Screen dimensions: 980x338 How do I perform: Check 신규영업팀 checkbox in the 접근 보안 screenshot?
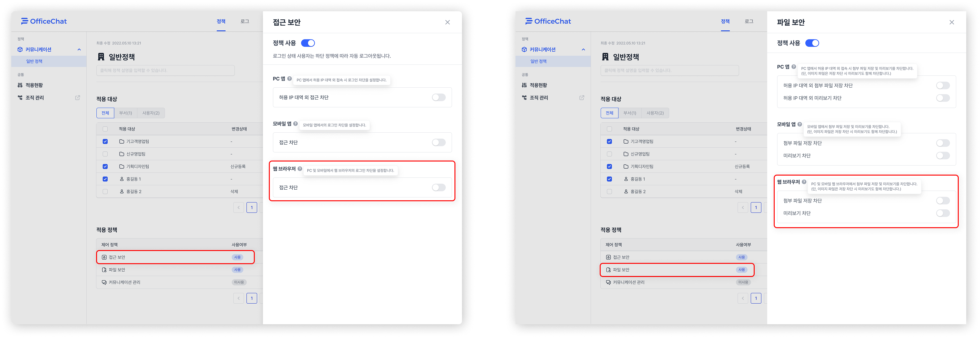(105, 154)
